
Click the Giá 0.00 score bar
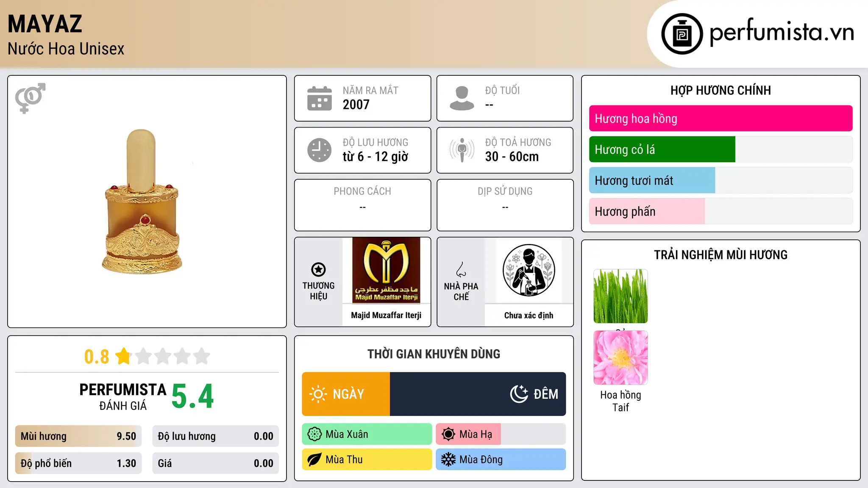215,463
